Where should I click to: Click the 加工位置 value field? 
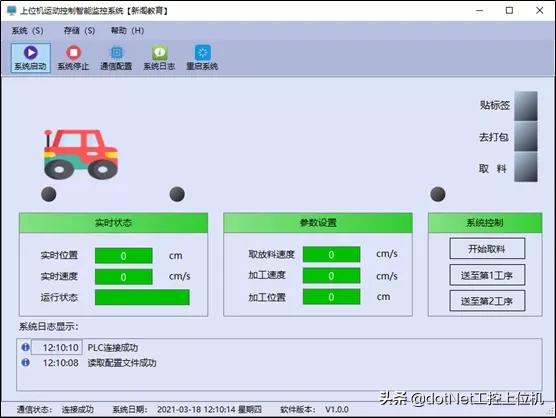coord(331,297)
